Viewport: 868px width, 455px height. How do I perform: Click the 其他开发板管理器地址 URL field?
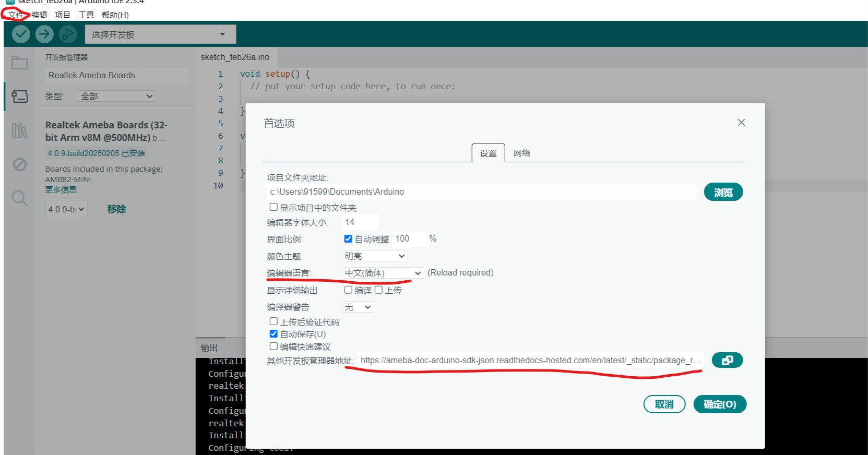[x=530, y=360]
